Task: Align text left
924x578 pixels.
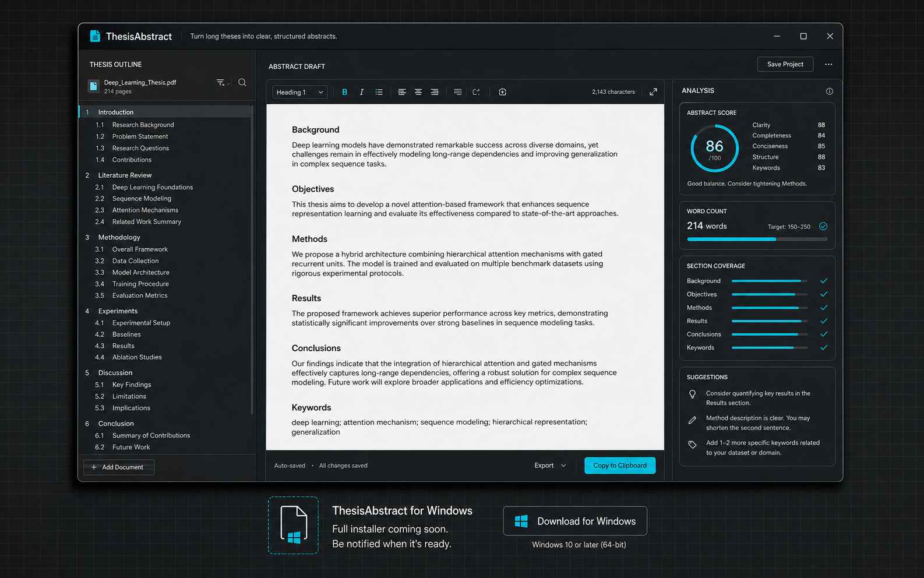Action: pos(402,92)
